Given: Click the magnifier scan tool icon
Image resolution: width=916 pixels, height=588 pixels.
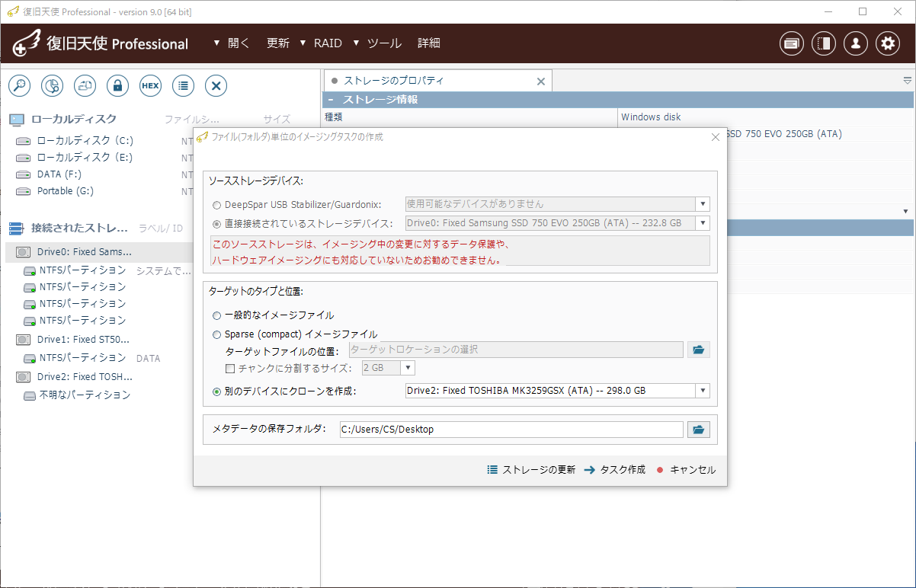Looking at the screenshot, I should click(19, 86).
